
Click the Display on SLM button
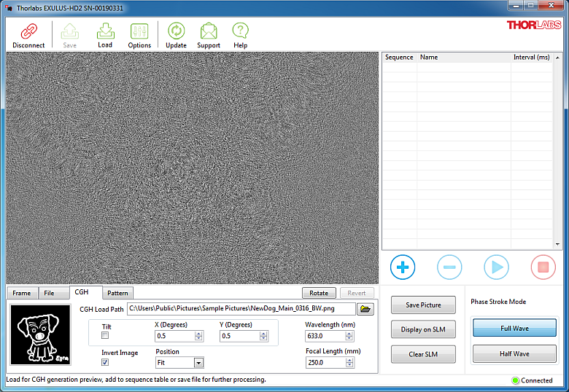(423, 329)
